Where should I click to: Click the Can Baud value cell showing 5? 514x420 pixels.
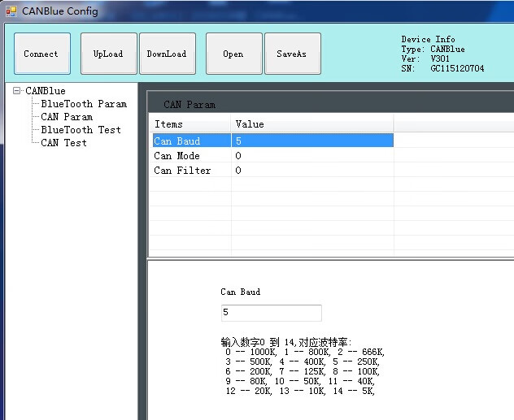(311, 141)
